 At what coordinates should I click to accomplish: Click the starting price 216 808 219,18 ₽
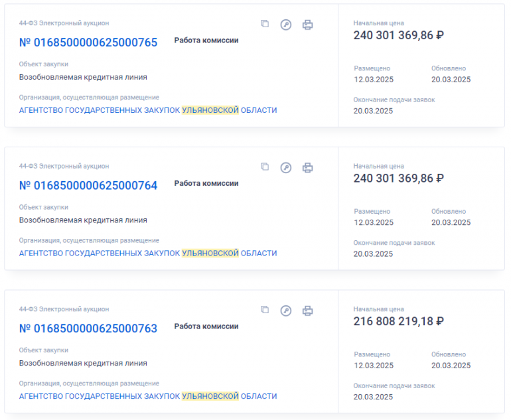398,321
